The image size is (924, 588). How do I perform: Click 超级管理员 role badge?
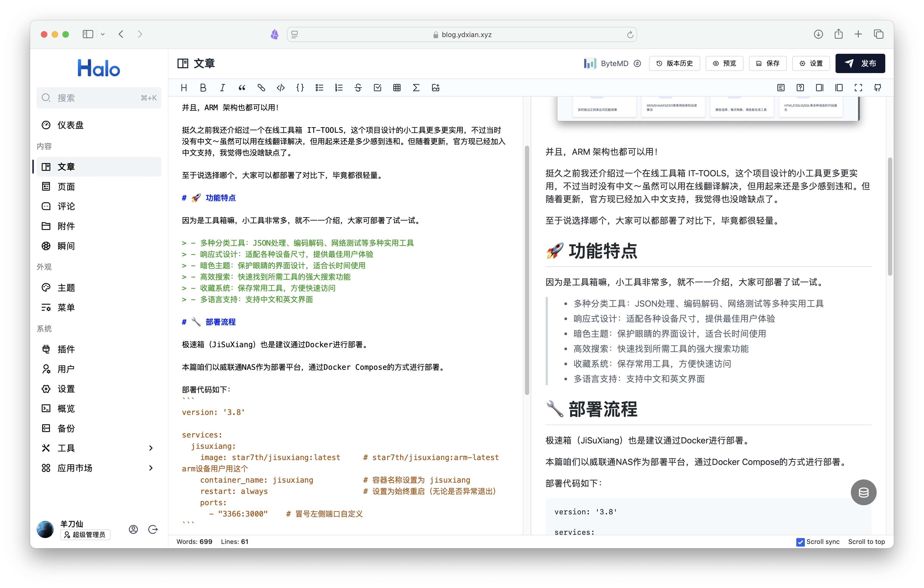(x=85, y=535)
